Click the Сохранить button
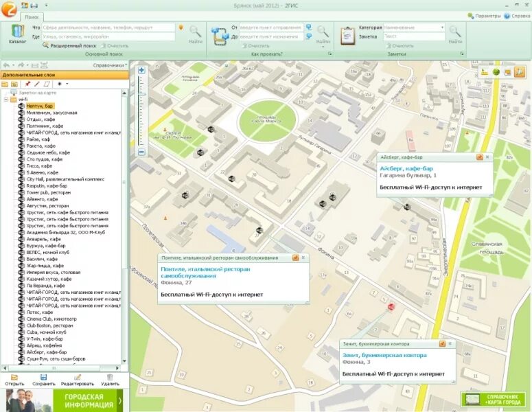 [x=43, y=380]
